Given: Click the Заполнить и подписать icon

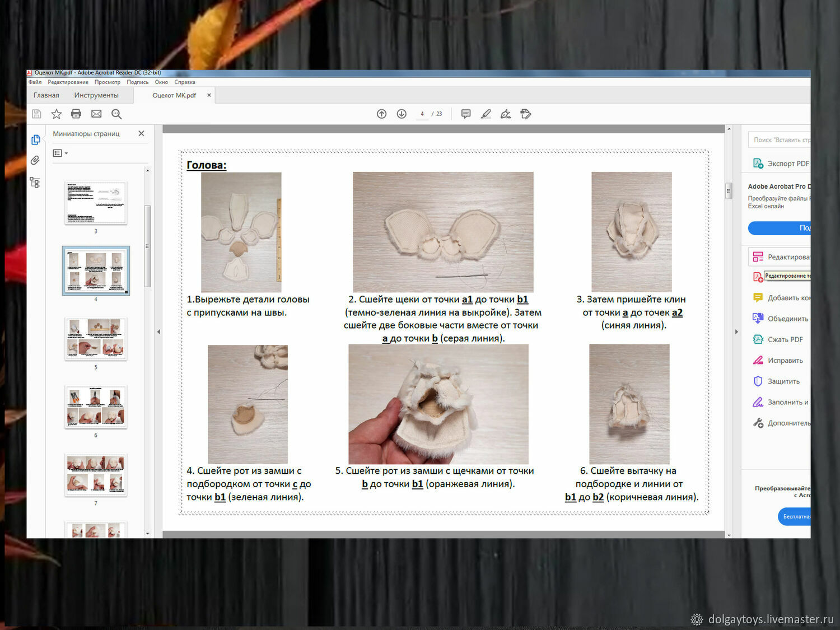Looking at the screenshot, I should (x=758, y=402).
